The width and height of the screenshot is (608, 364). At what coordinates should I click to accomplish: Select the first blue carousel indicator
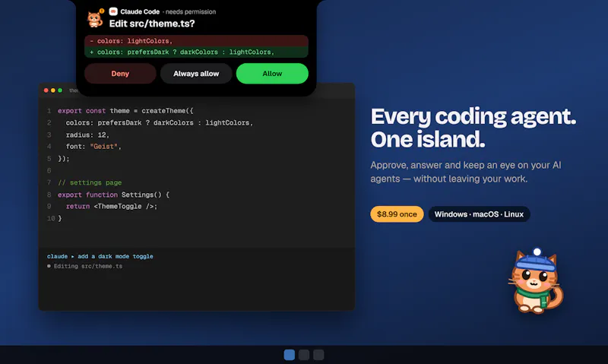(x=290, y=355)
